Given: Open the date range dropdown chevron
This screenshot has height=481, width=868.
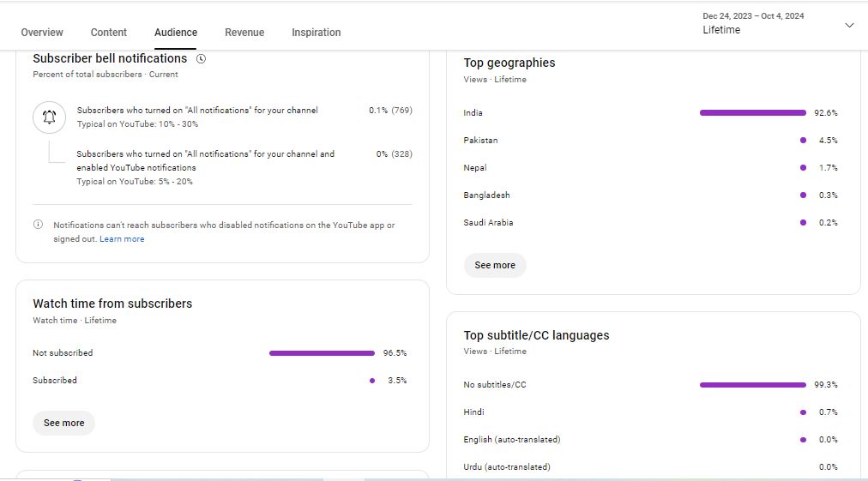Looking at the screenshot, I should click(x=849, y=25).
